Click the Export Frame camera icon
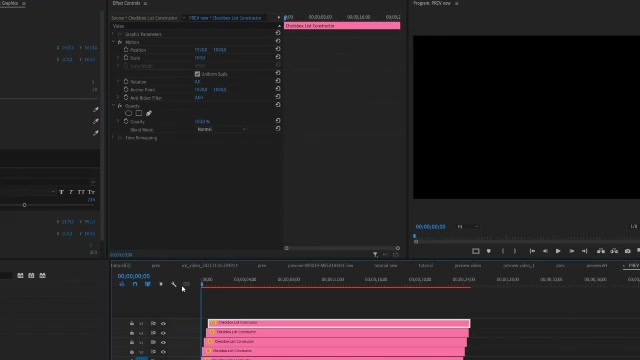The width and height of the screenshot is (640, 360). click(627, 251)
